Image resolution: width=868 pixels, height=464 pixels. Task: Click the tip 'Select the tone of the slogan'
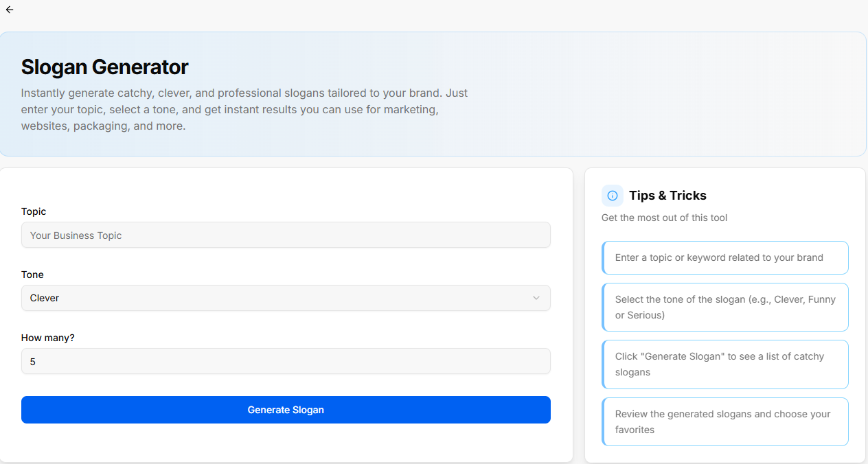[725, 307]
